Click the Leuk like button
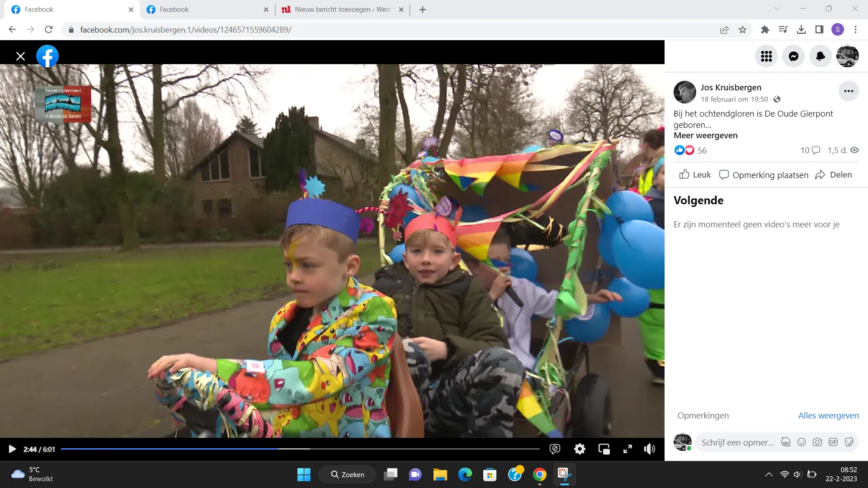The image size is (868, 488). point(695,175)
